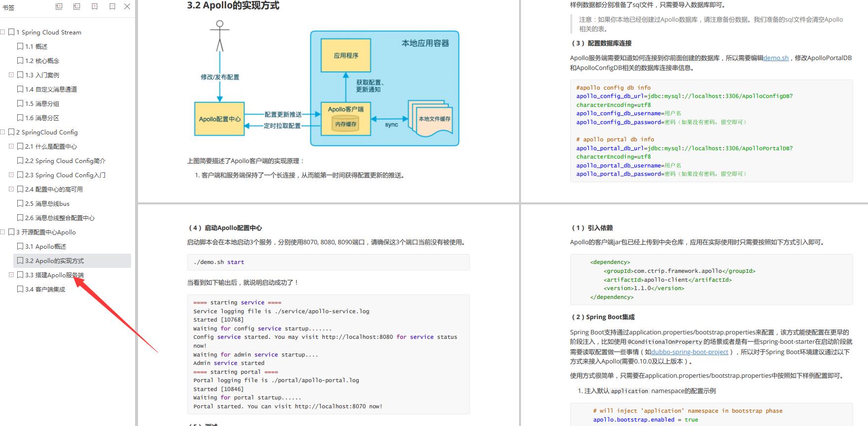Click the delete bookmark icon in panel header
Image resolution: width=868 pixels, height=426 pixels.
click(x=112, y=7)
